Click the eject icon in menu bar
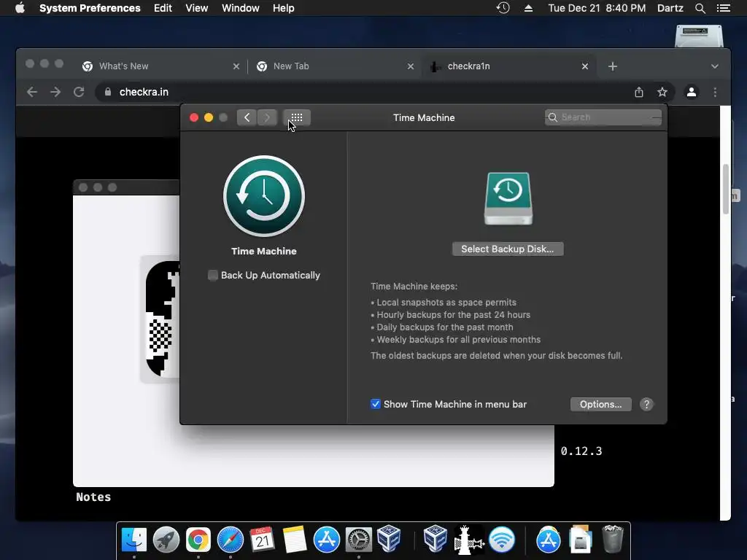This screenshot has width=747, height=560. pos(528,8)
